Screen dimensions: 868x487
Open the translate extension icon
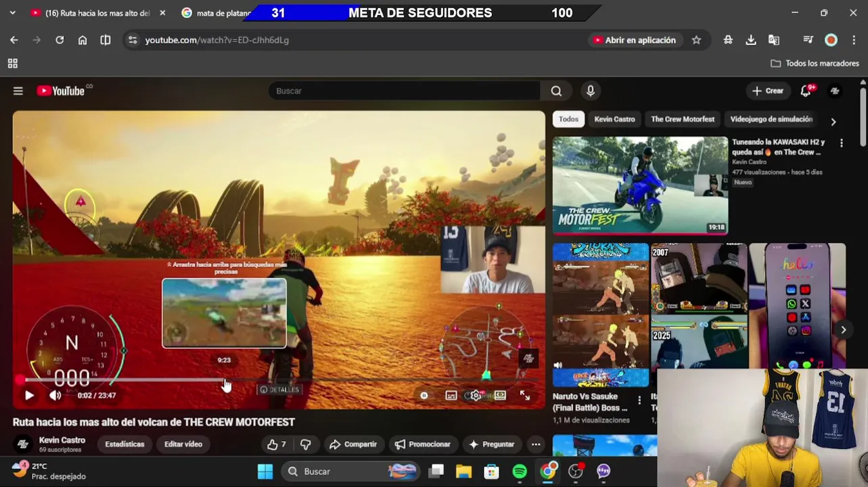point(774,40)
